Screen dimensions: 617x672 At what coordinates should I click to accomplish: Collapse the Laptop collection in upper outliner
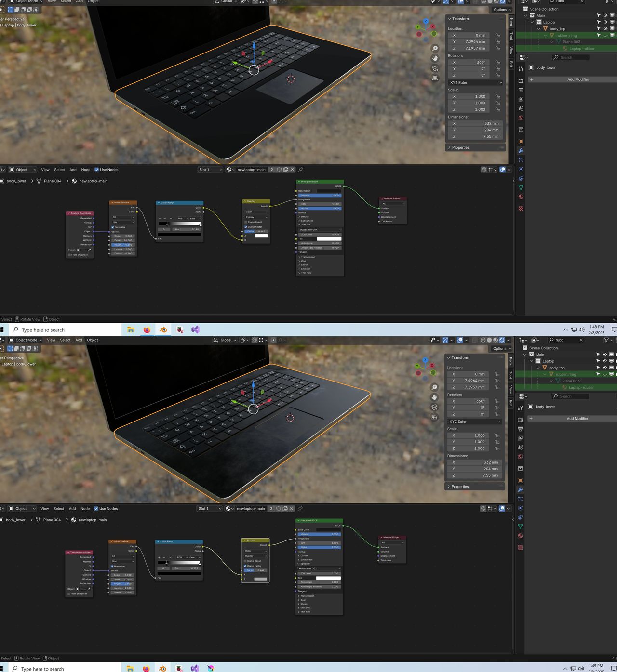coord(533,22)
